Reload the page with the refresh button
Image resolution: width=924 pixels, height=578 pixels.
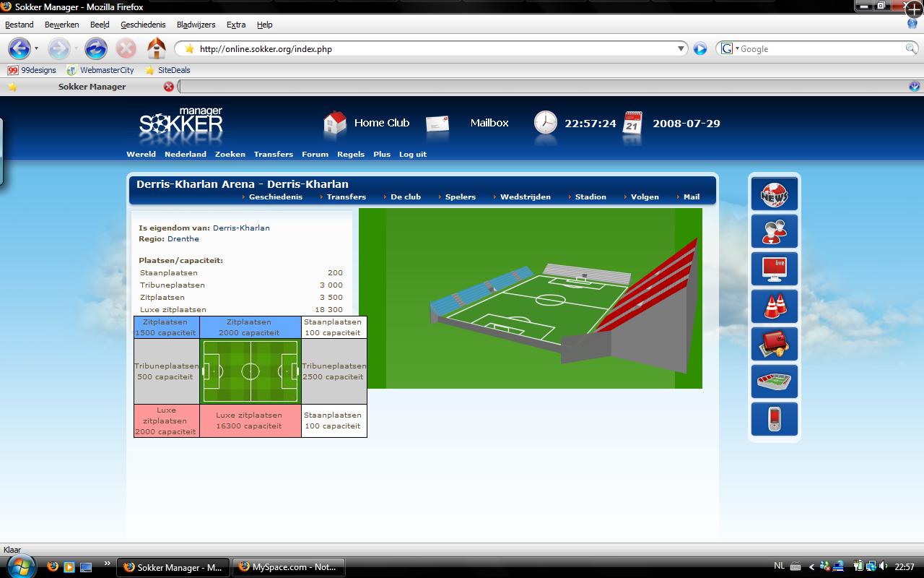coord(95,49)
